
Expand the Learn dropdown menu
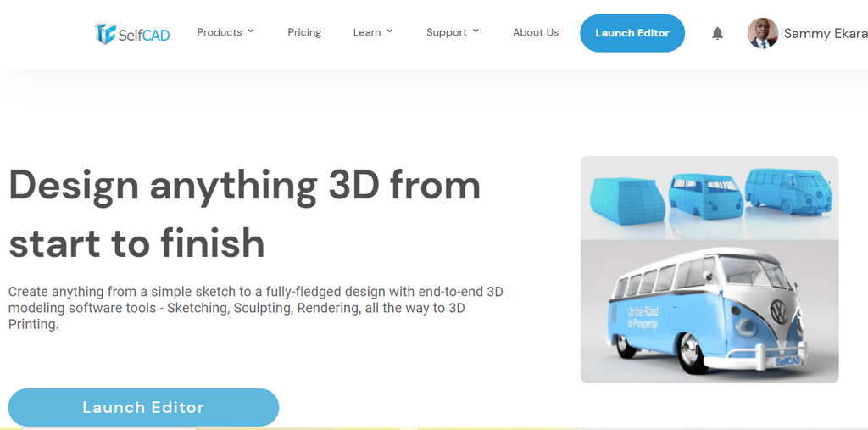[373, 32]
